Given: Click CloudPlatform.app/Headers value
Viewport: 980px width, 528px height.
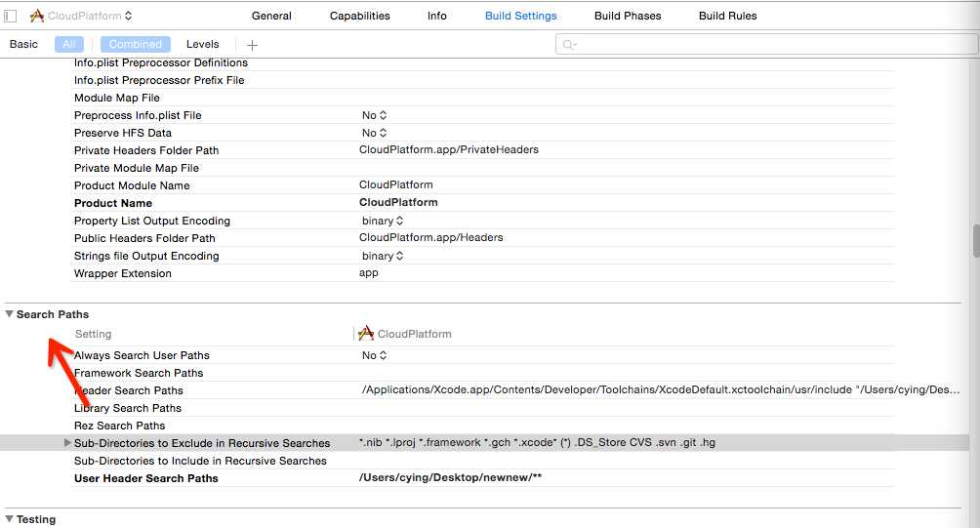Looking at the screenshot, I should click(x=430, y=237).
